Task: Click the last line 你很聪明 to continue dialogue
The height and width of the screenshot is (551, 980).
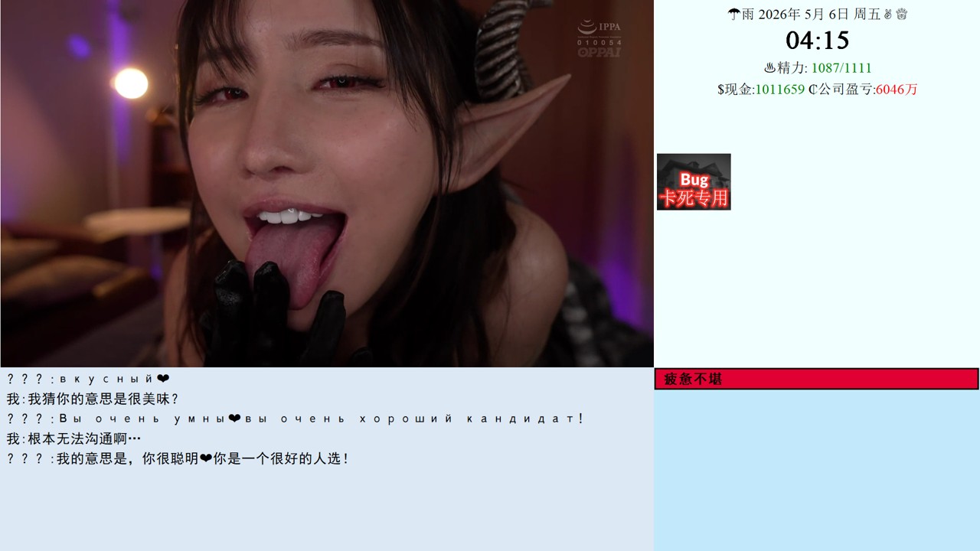Action: (178, 458)
